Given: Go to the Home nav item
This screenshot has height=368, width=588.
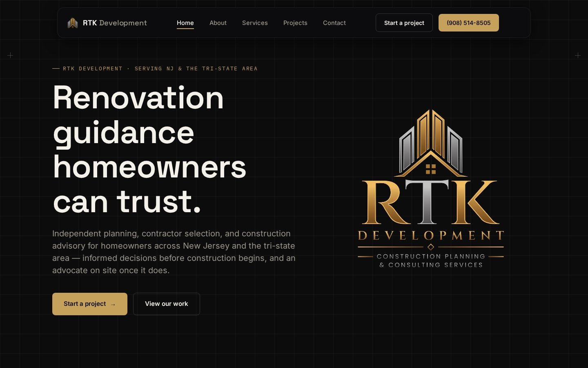Looking at the screenshot, I should coord(185,23).
